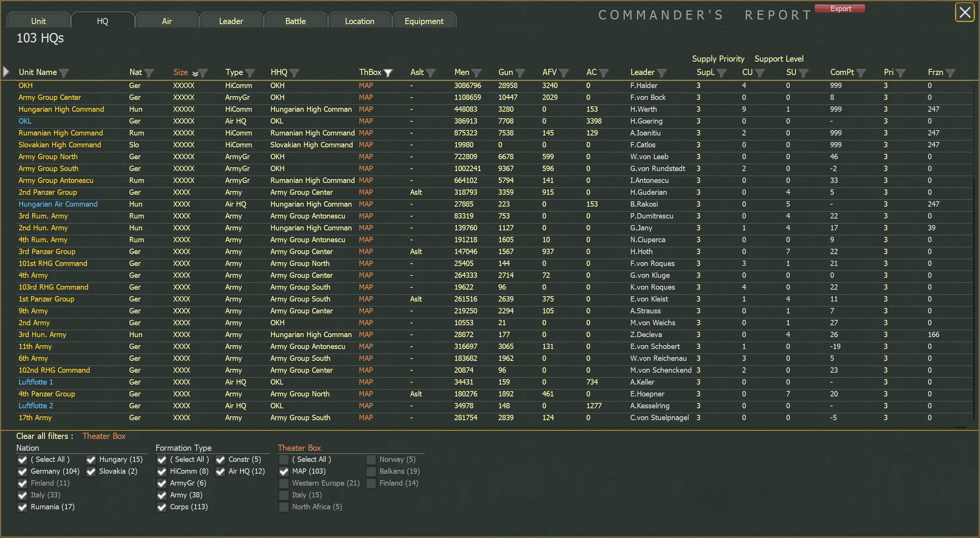The width and height of the screenshot is (980, 538).
Task: Open Luftflotte 2 unit link
Action: click(x=36, y=406)
